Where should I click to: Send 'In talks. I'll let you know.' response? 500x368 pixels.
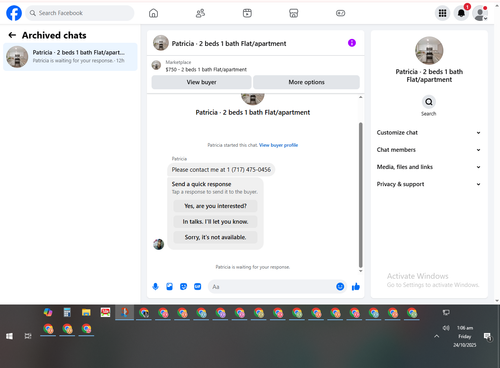tap(215, 222)
